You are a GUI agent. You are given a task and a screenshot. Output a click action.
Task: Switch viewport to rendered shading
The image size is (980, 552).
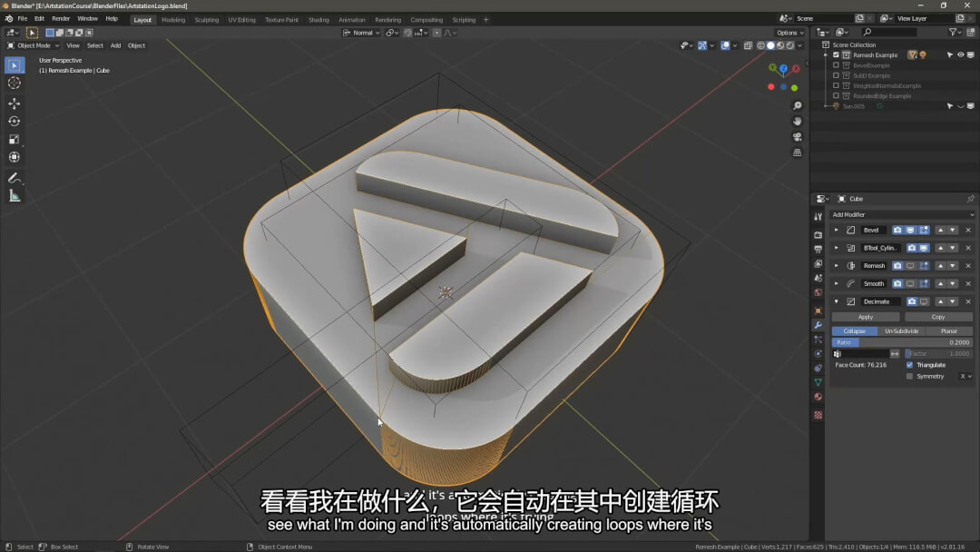790,45
